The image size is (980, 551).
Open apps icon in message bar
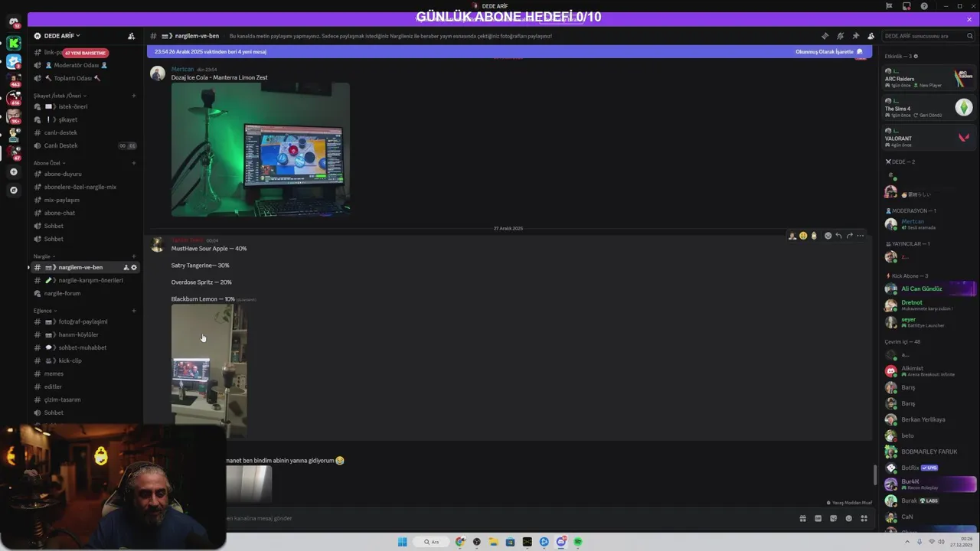pos(864,518)
